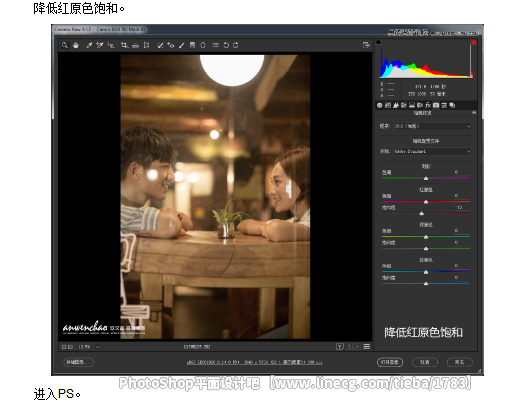This screenshot has height=402, width=527.
Task: Select the Graduated Filter tool
Action: point(192,45)
